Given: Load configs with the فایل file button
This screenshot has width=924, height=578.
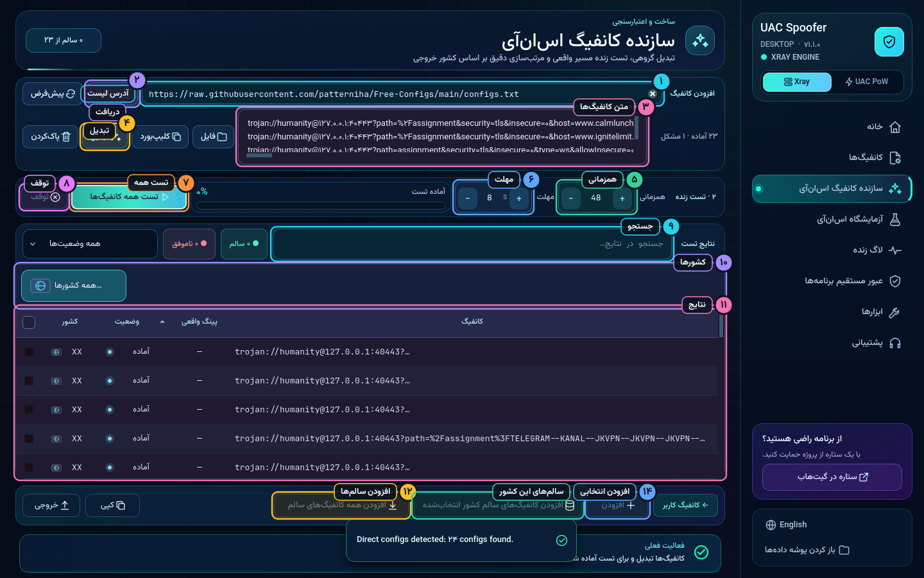Looking at the screenshot, I should (x=214, y=137).
